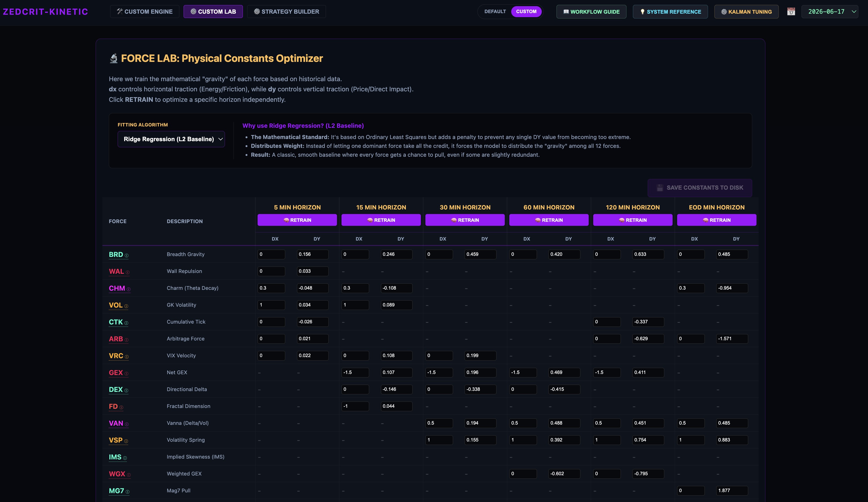868x502 pixels.
Task: Click the DESCRIPTION column header
Action: point(185,221)
